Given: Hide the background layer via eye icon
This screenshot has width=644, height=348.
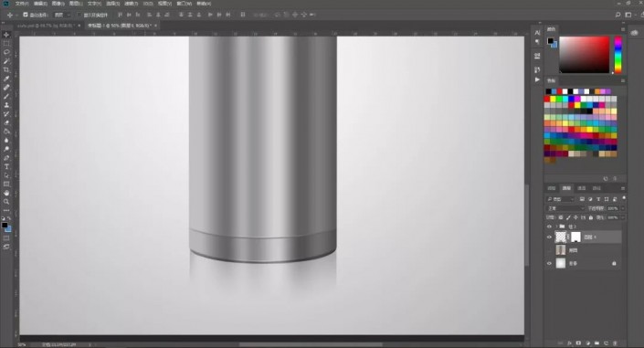Looking at the screenshot, I should point(549,263).
